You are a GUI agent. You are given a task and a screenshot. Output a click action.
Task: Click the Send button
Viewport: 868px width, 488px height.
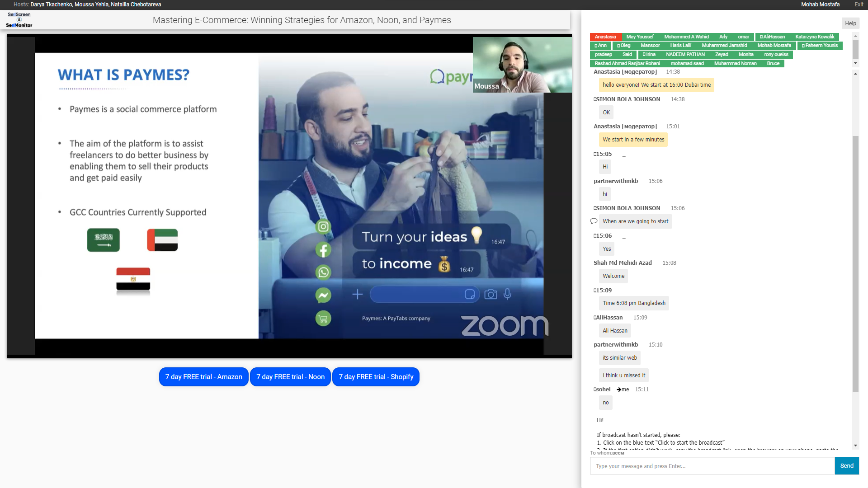click(x=847, y=465)
